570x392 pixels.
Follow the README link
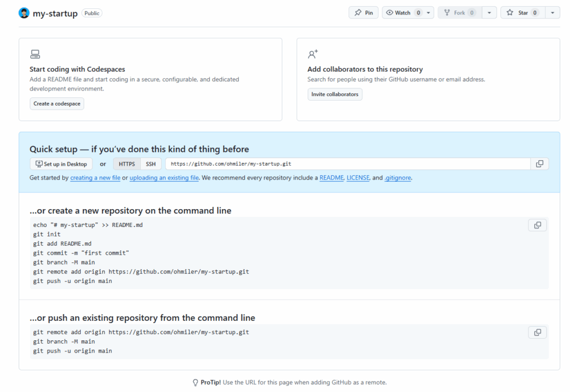click(331, 178)
